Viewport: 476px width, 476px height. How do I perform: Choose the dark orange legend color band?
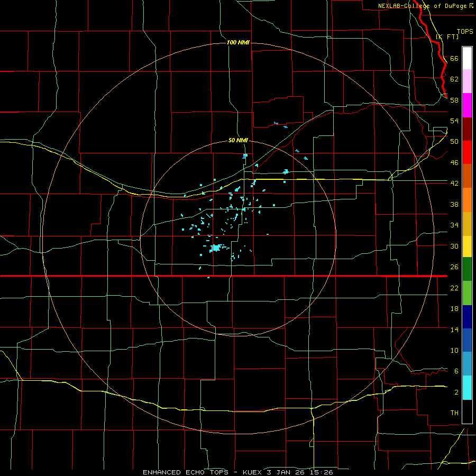467,176
